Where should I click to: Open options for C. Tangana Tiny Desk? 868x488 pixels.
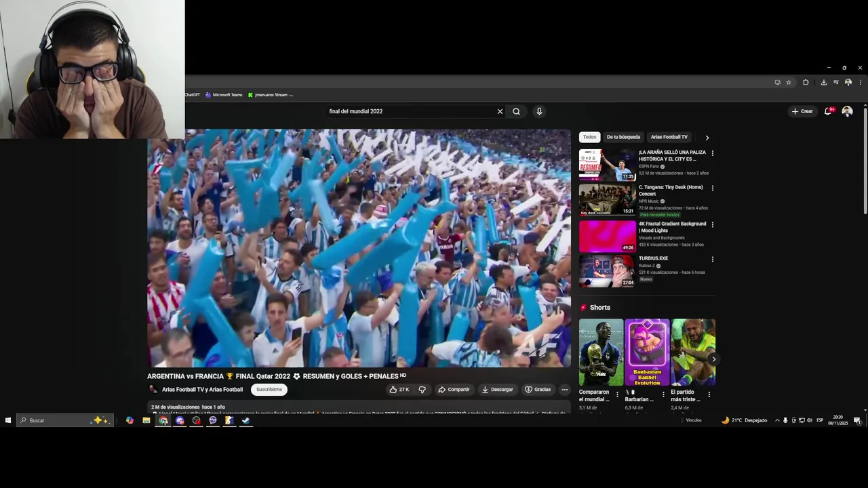coord(712,188)
